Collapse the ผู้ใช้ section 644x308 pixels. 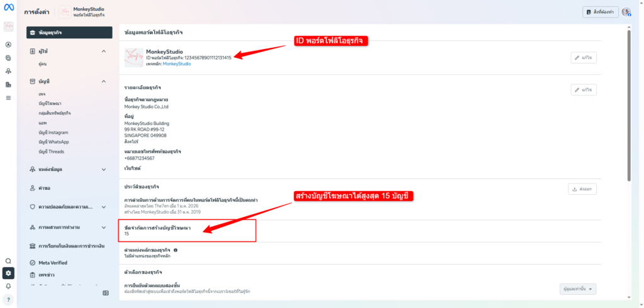(x=104, y=51)
